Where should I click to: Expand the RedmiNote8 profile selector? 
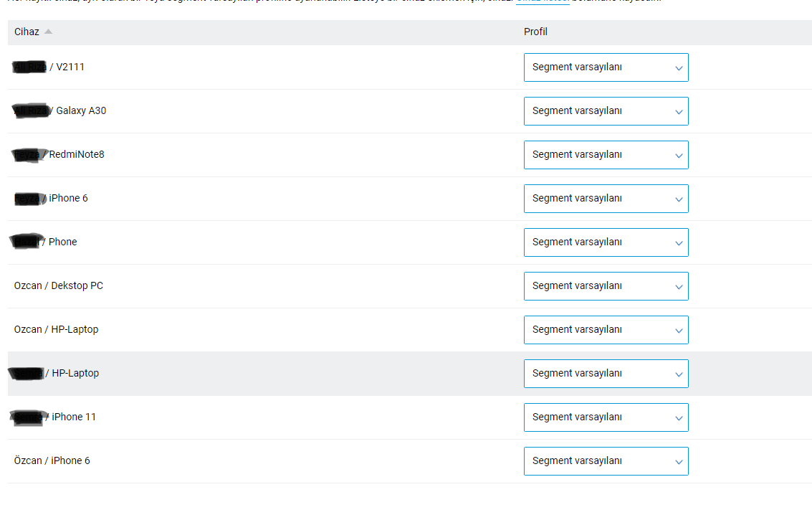click(606, 155)
